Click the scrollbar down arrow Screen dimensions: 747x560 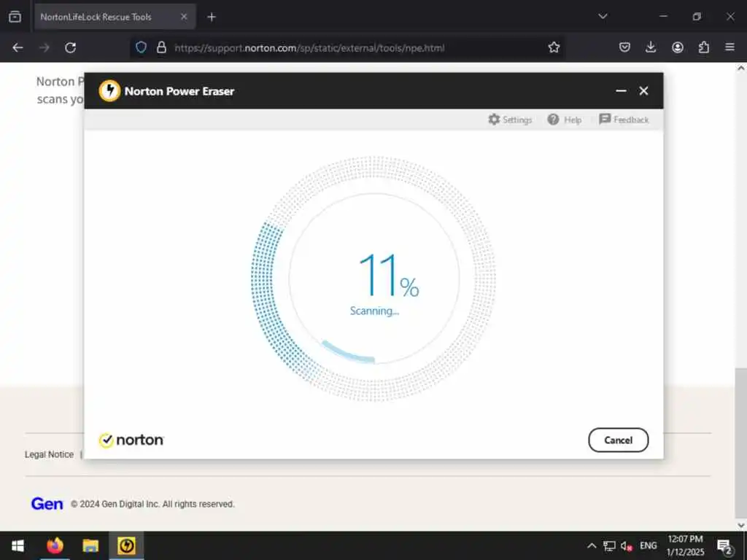click(x=741, y=525)
